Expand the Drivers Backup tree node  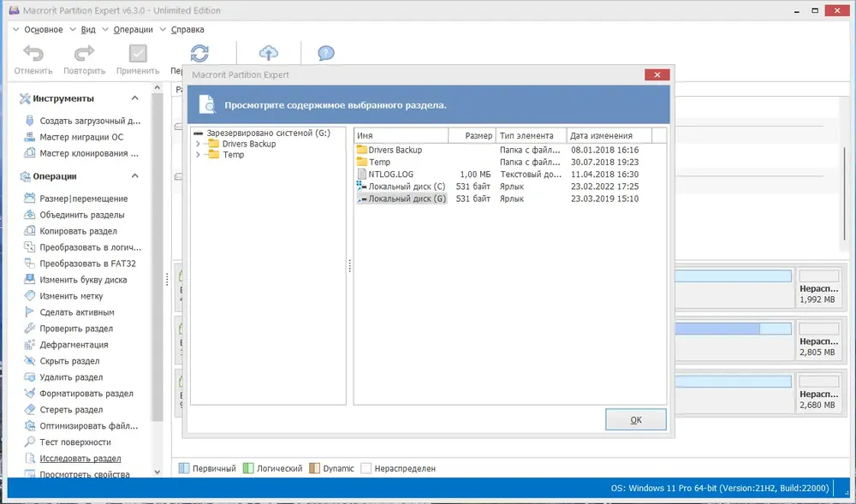click(x=198, y=144)
